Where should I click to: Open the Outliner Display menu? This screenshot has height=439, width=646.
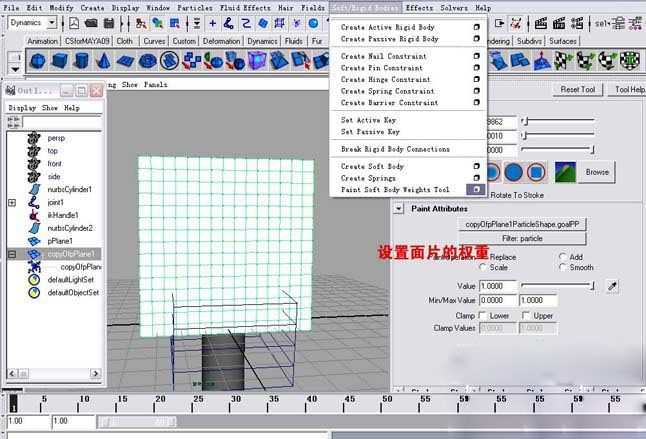click(x=22, y=108)
